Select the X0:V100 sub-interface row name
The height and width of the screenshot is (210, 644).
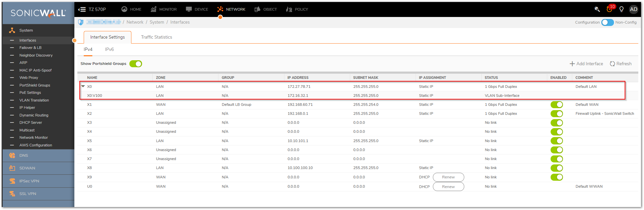pos(94,96)
